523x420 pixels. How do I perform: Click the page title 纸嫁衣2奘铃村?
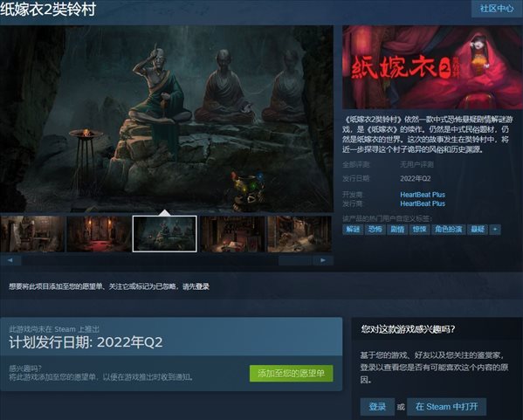(x=48, y=9)
